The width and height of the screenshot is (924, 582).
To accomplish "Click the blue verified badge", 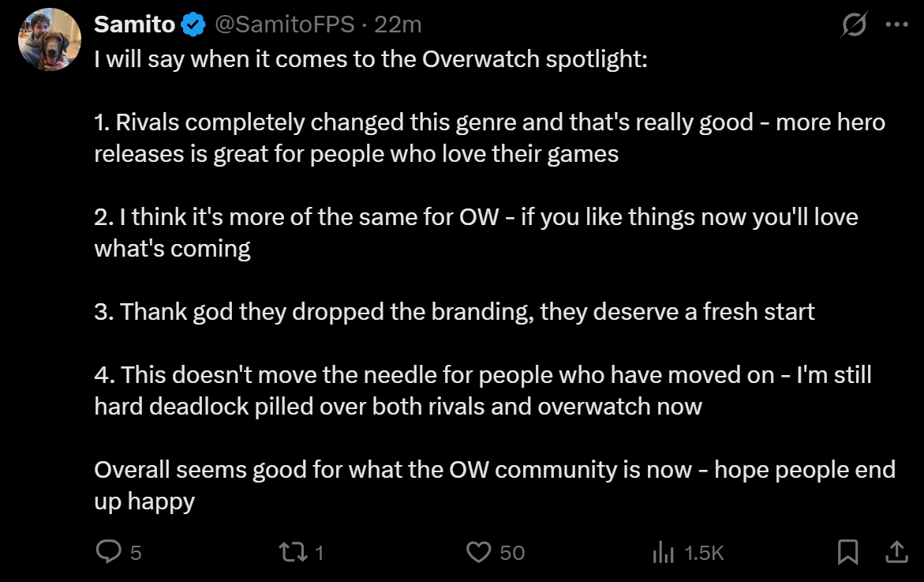I will [193, 25].
